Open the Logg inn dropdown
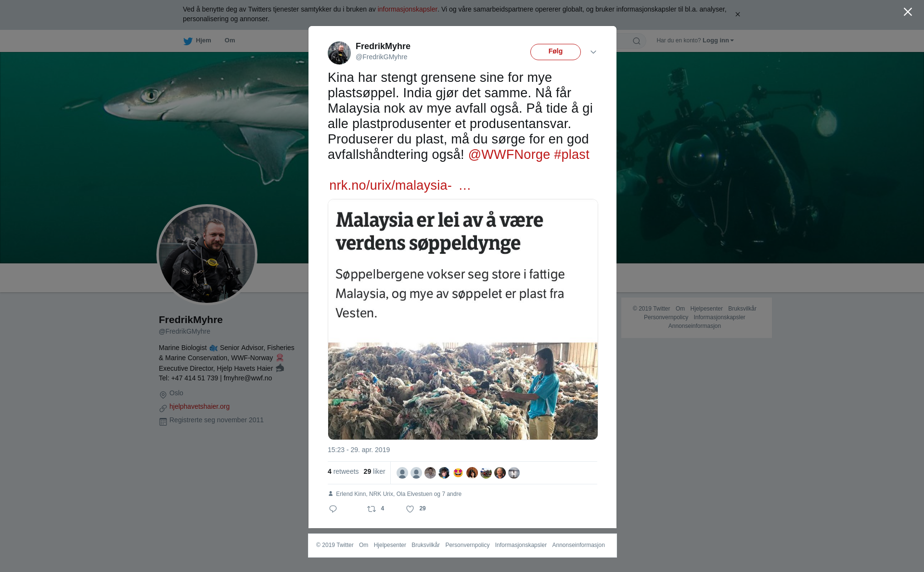Viewport: 924px width, 572px height. 718,40
